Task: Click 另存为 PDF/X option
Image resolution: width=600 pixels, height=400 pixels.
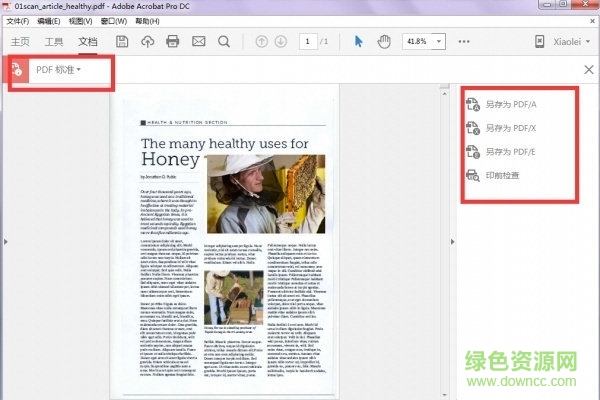Action: [512, 127]
